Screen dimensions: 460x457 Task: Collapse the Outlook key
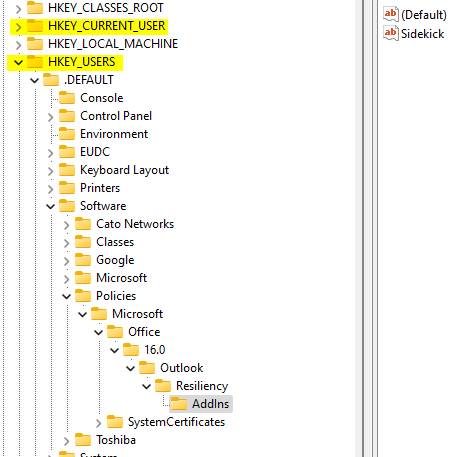[131, 368]
